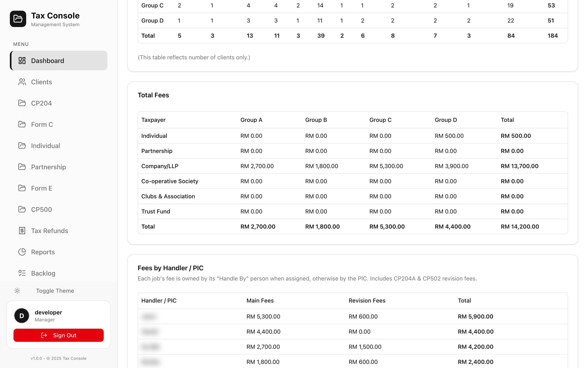The height and width of the screenshot is (368, 588).
Task: Click the Tax Refunds receipt icon
Action: (x=22, y=231)
